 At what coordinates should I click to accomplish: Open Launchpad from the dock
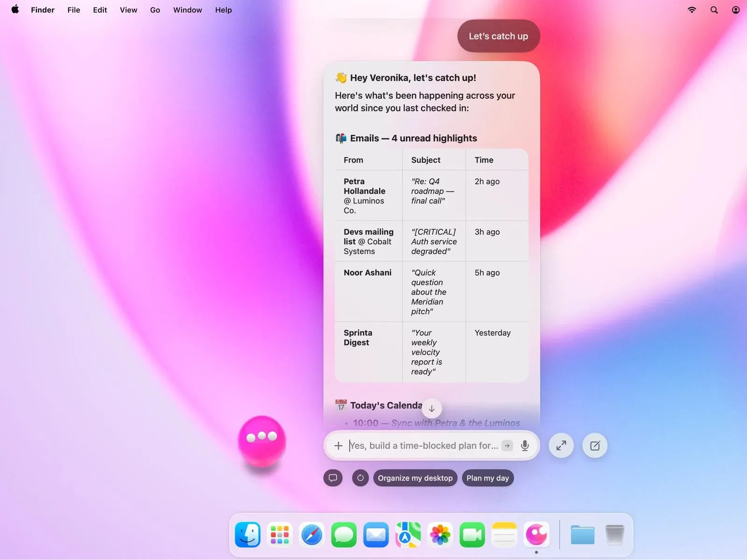[280, 535]
